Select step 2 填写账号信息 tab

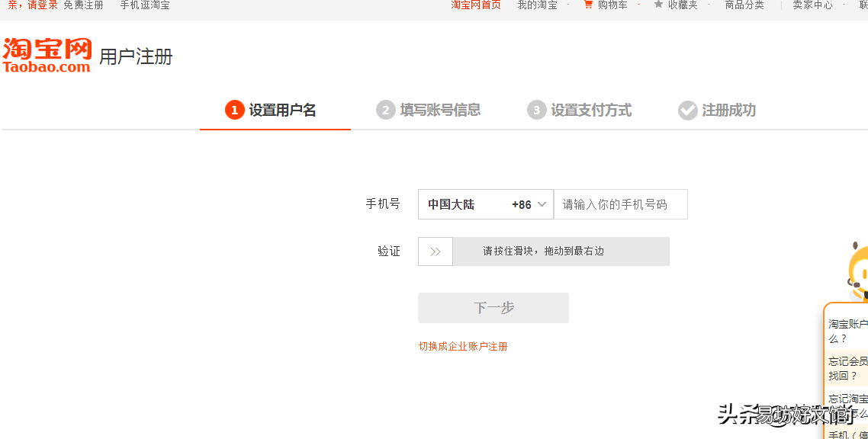click(x=428, y=110)
